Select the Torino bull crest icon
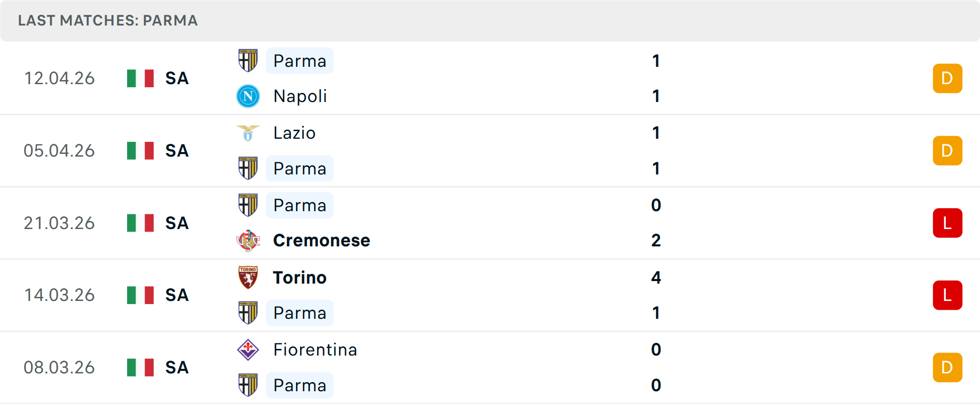Screen dimensions: 980x404 pos(248,278)
